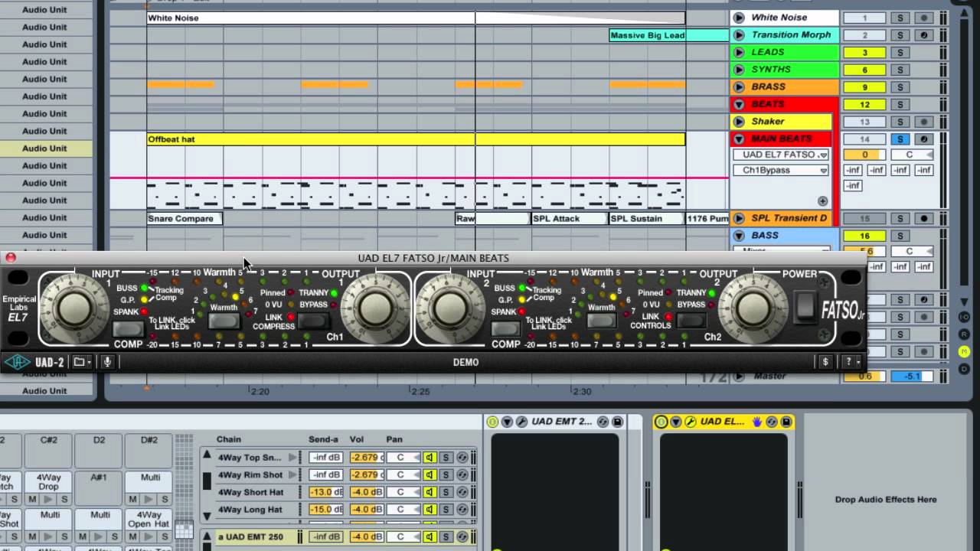
Task: Unfold the LEADS group track
Action: [739, 52]
